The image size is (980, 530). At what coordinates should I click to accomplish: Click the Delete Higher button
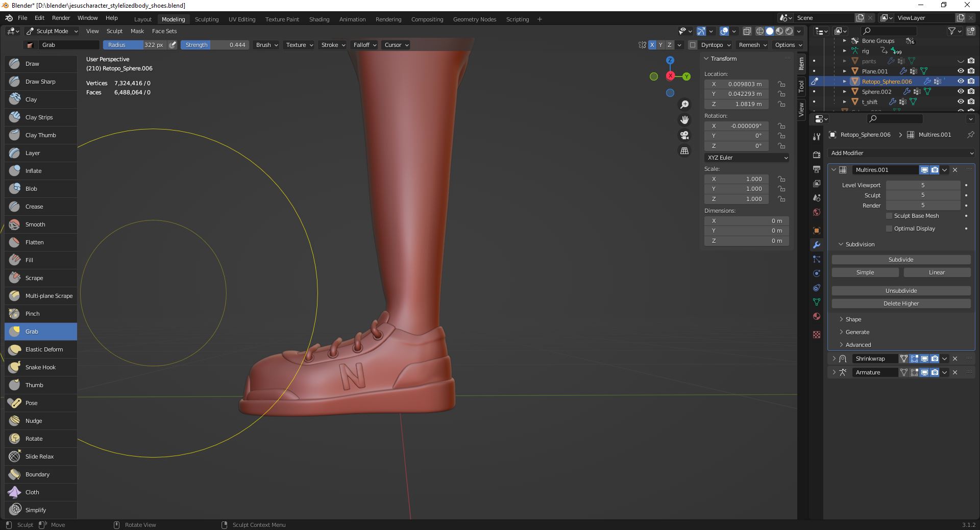tap(900, 304)
